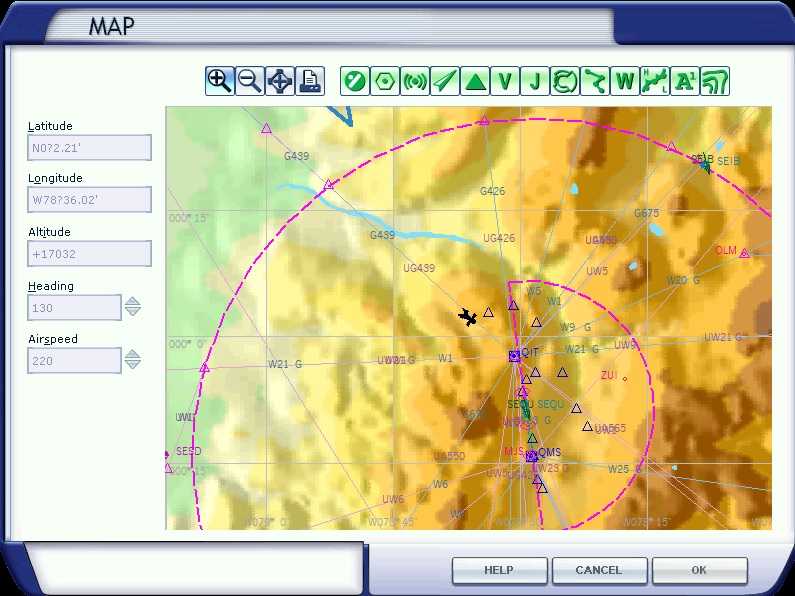The image size is (795, 596).
Task: Click the Longitude input field
Action: (90, 200)
